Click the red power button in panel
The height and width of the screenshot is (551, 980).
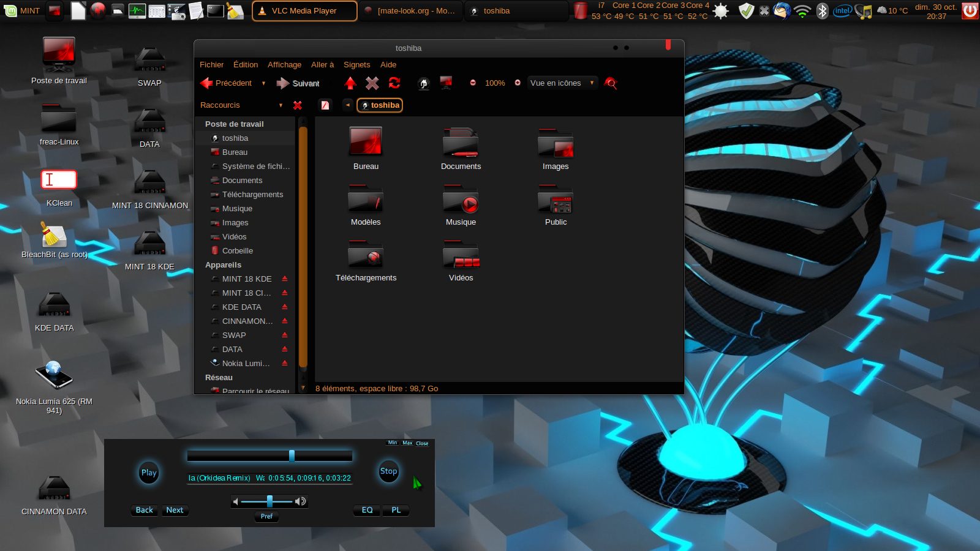[x=970, y=10]
